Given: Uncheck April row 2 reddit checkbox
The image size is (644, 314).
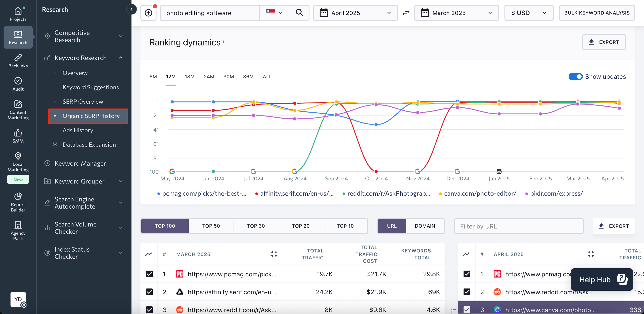Looking at the screenshot, I should point(467,292).
